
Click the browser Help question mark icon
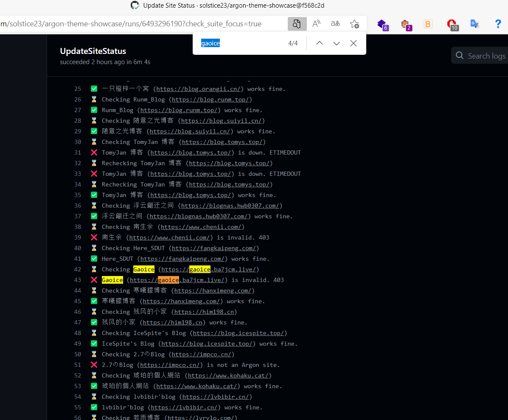tap(498, 24)
